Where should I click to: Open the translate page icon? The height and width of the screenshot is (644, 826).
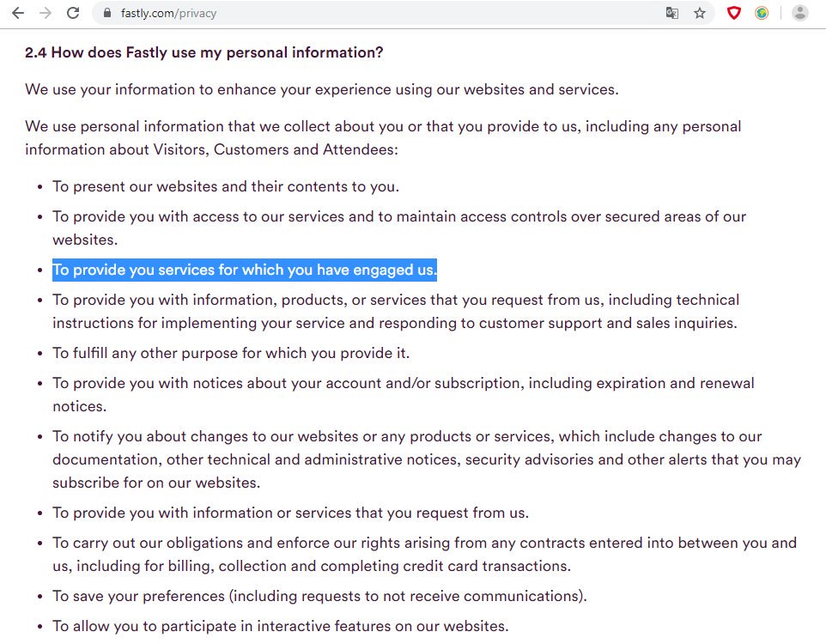pos(671,13)
